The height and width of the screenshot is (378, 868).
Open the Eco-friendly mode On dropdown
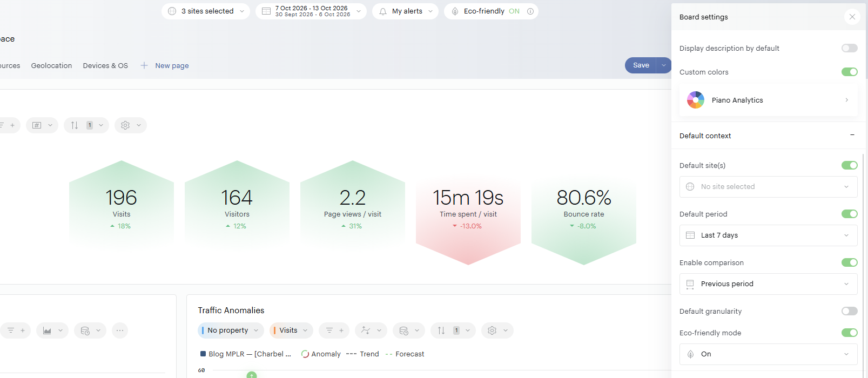768,354
